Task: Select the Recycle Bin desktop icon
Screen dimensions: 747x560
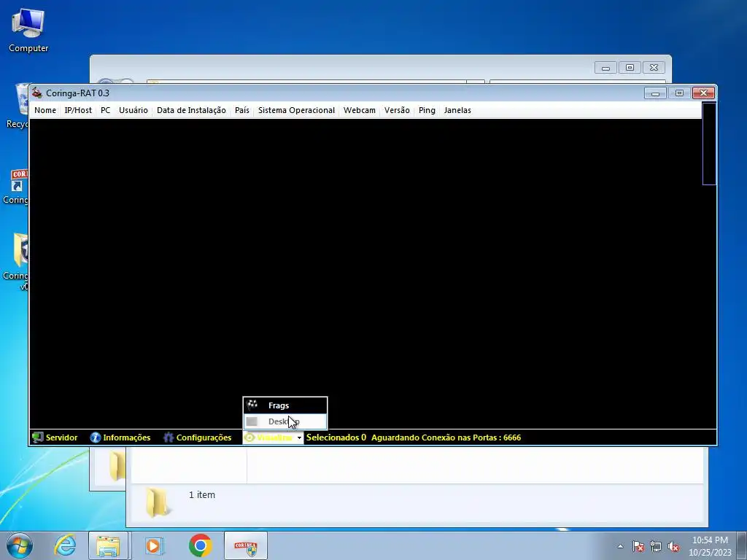Action: 18,106
